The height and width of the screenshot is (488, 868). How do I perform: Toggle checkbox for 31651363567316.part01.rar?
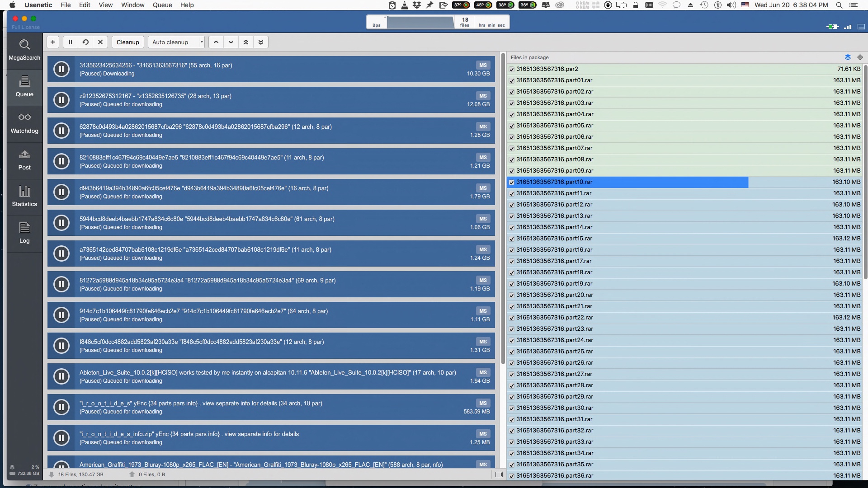coord(511,80)
